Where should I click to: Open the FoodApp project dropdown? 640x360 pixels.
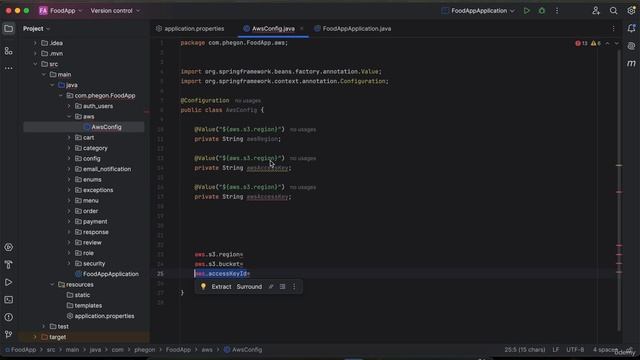pos(61,11)
